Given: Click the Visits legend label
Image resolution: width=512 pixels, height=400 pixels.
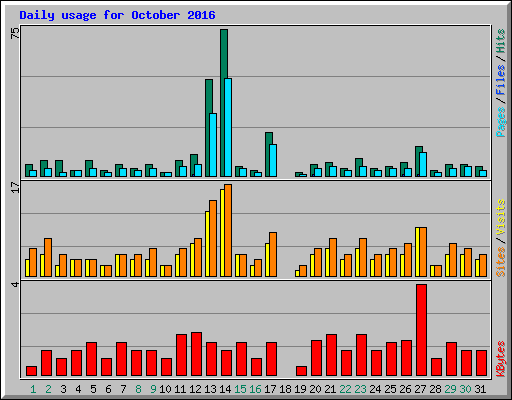Looking at the screenshot, I should pos(501,217).
